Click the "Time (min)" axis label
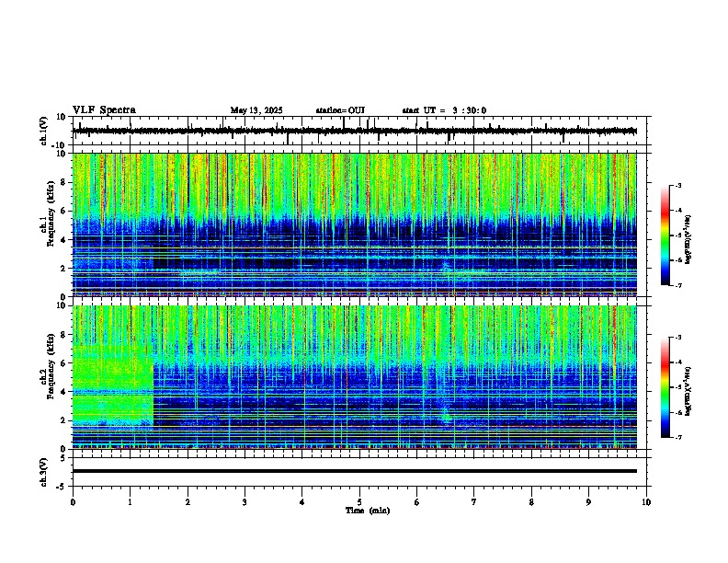The width and height of the screenshot is (728, 563). (368, 511)
